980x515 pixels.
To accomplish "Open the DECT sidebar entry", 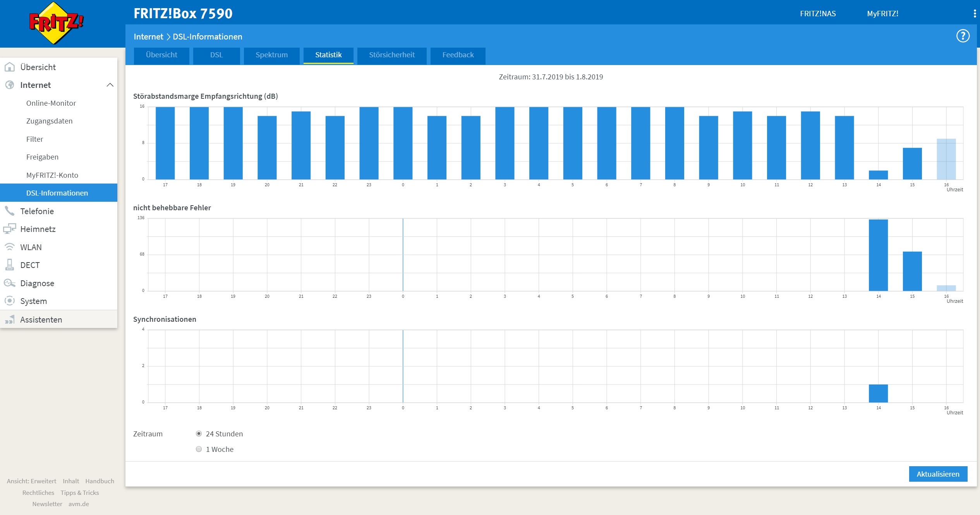I will [x=58, y=265].
